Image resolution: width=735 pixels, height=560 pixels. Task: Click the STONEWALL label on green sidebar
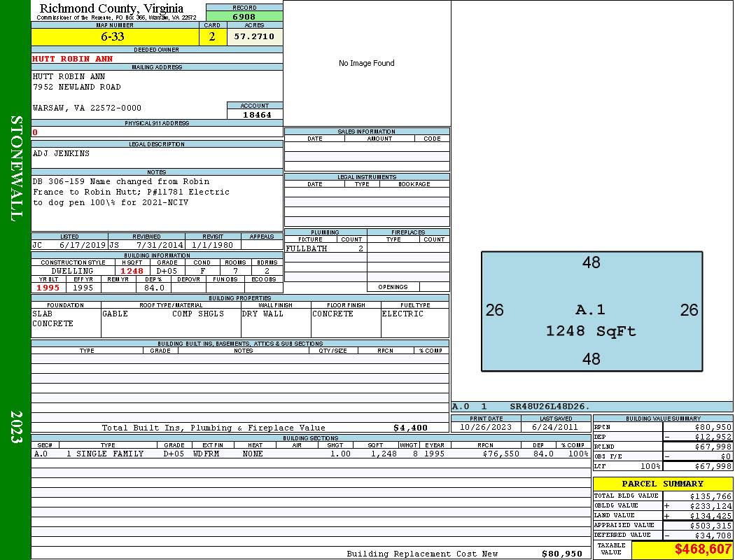pos(15,168)
